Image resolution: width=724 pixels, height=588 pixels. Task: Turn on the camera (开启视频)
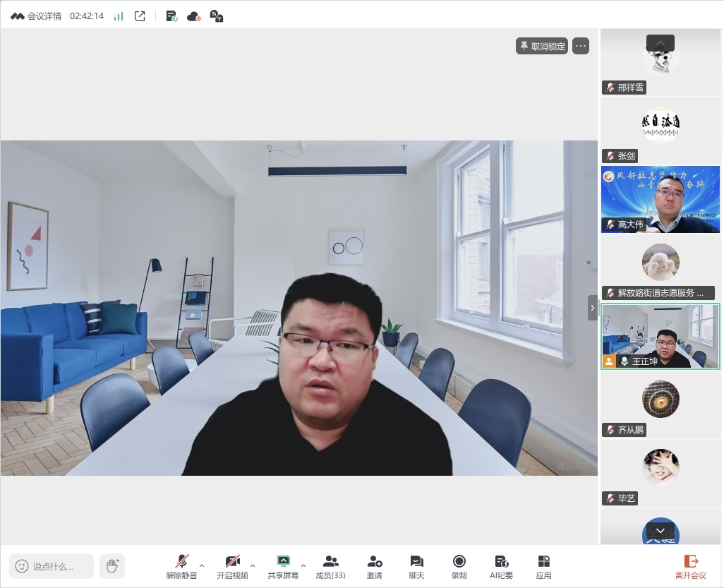tap(232, 565)
